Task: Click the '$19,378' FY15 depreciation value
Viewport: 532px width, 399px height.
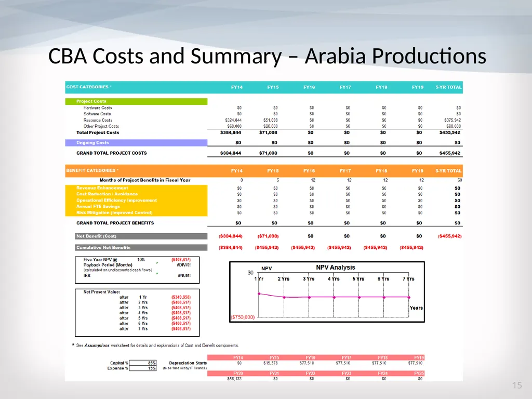Action: coord(270,363)
